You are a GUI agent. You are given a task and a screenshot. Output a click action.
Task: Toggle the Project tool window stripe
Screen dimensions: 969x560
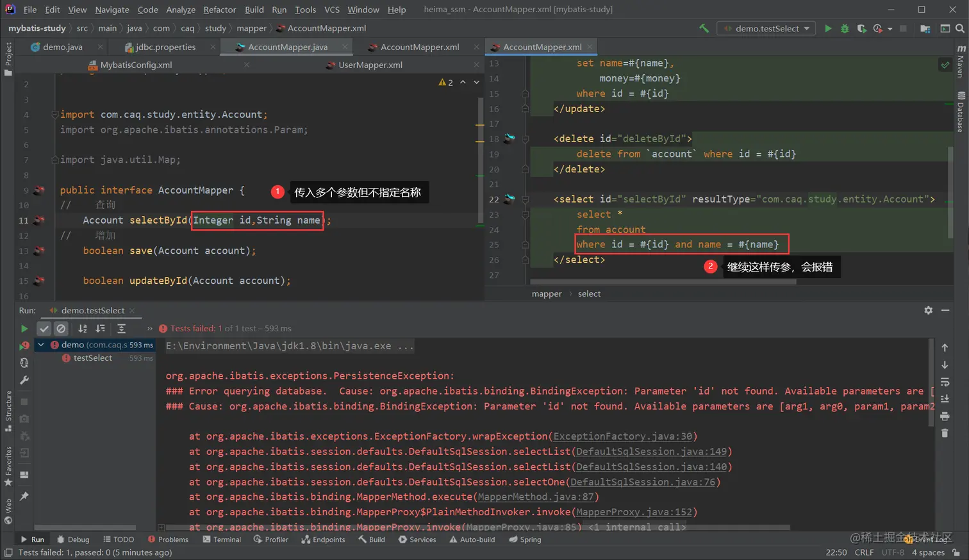(8, 59)
